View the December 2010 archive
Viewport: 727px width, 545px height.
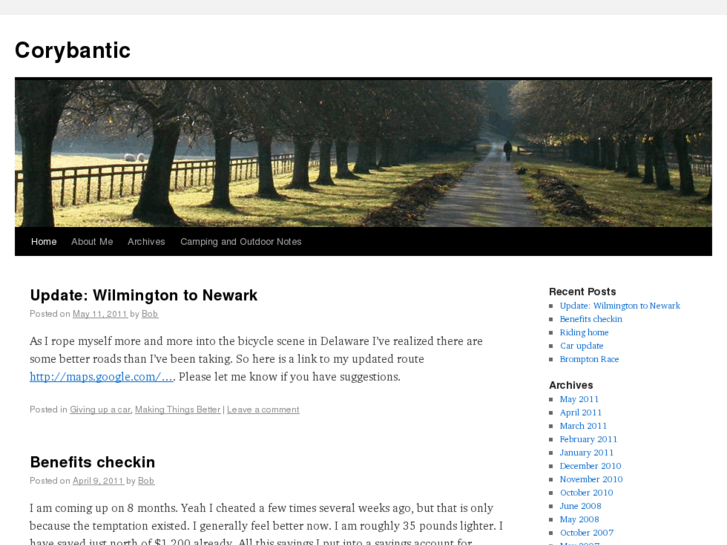coord(590,466)
